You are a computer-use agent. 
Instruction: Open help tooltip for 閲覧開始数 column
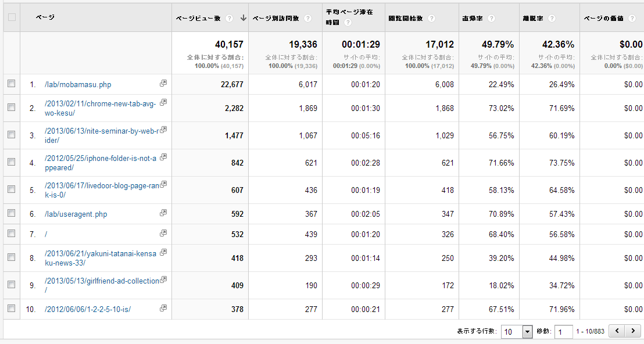tap(431, 19)
